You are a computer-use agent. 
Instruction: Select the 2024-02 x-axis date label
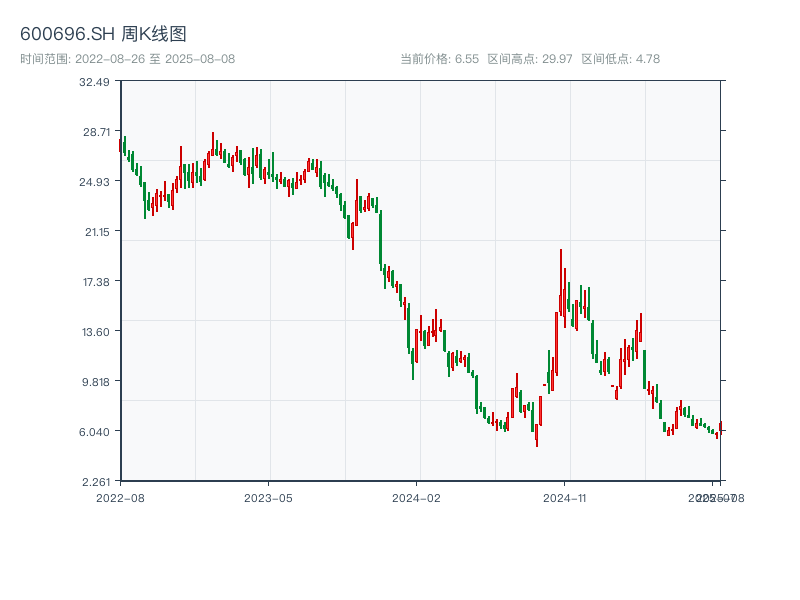[416, 497]
